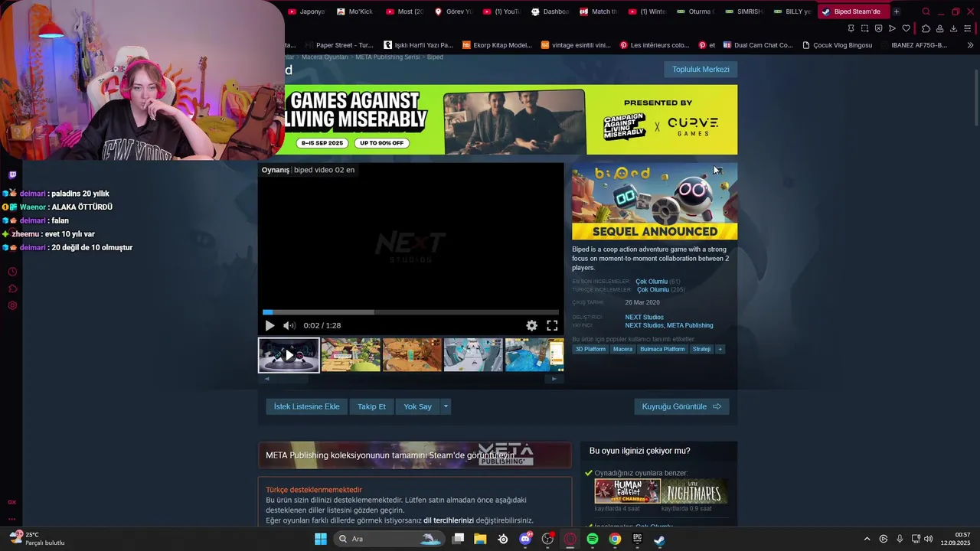This screenshot has width=980, height=551.
Task: Switch to the Görev Yu browser tab
Action: tap(453, 11)
